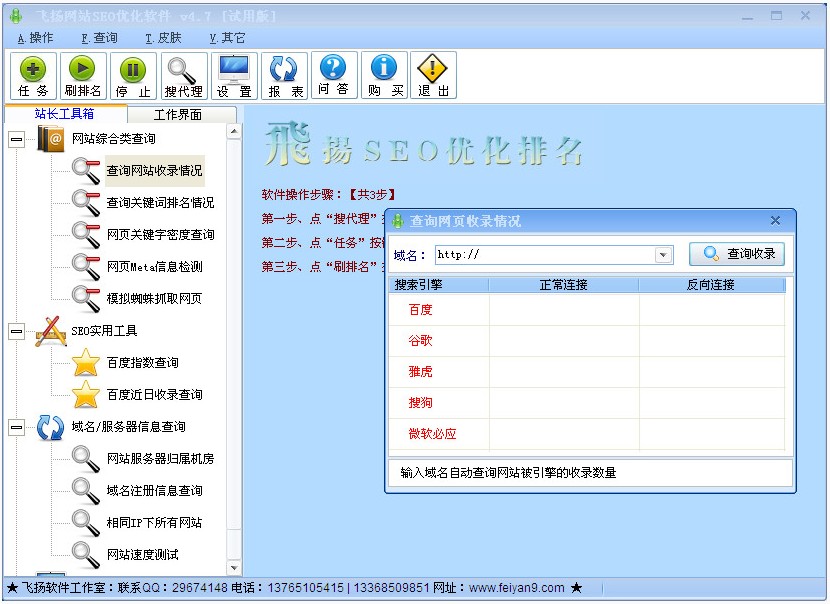Switch to the 工作界面 tab

click(181, 115)
